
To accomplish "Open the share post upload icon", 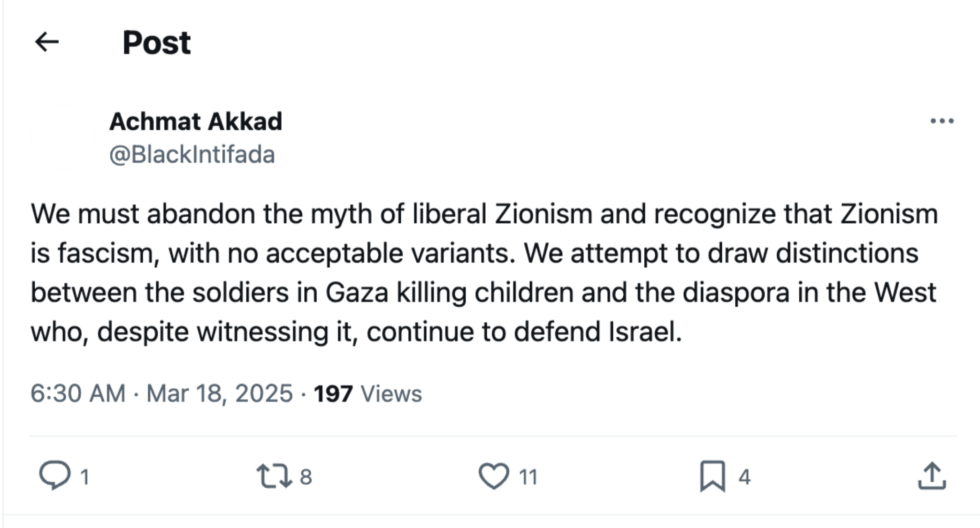I will 932,475.
